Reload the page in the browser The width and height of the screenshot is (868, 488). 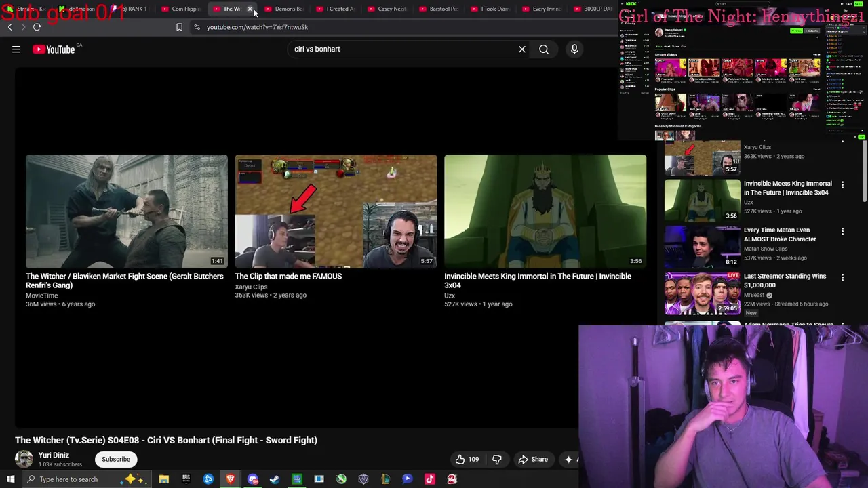pyautogui.click(x=37, y=27)
